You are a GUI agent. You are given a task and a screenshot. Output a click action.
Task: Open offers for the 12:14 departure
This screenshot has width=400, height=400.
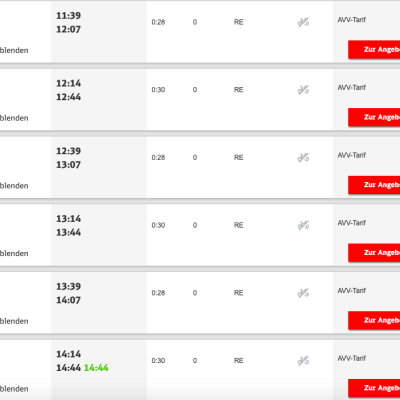[x=374, y=117]
